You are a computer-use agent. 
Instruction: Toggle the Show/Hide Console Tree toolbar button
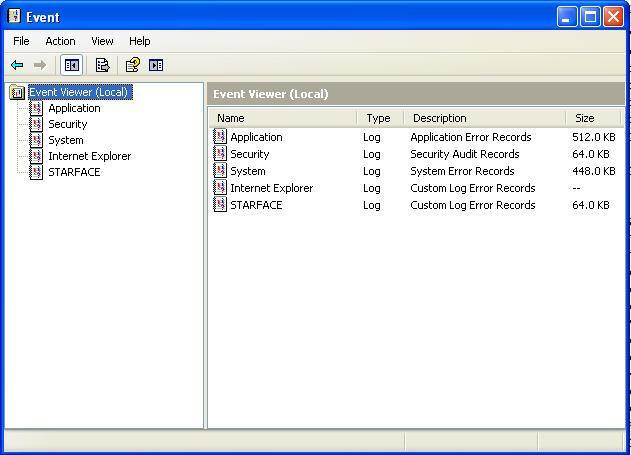point(72,65)
